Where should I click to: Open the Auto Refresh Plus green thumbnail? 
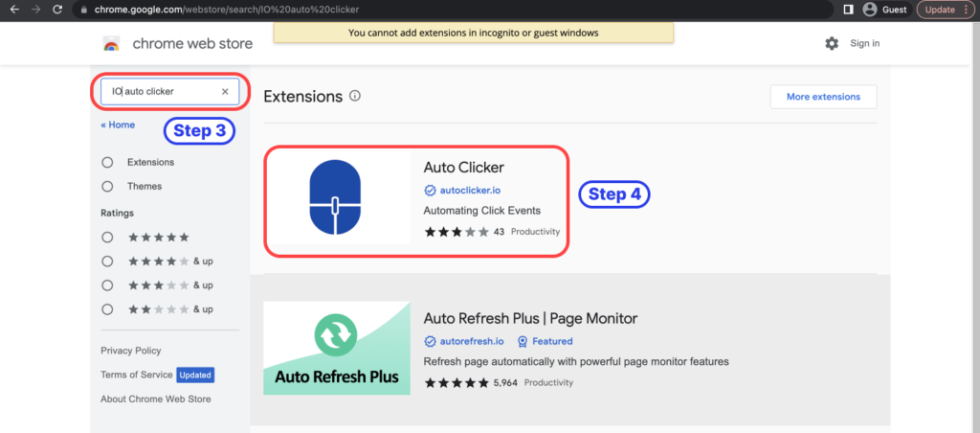pos(337,348)
